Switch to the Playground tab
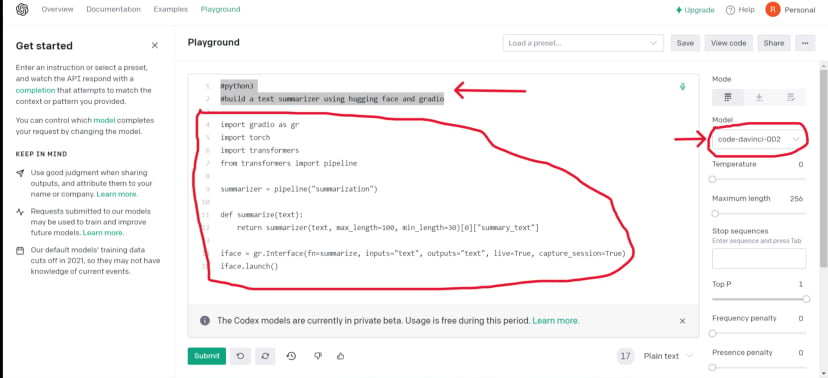Screen dimensions: 828x378 pyautogui.click(x=220, y=10)
